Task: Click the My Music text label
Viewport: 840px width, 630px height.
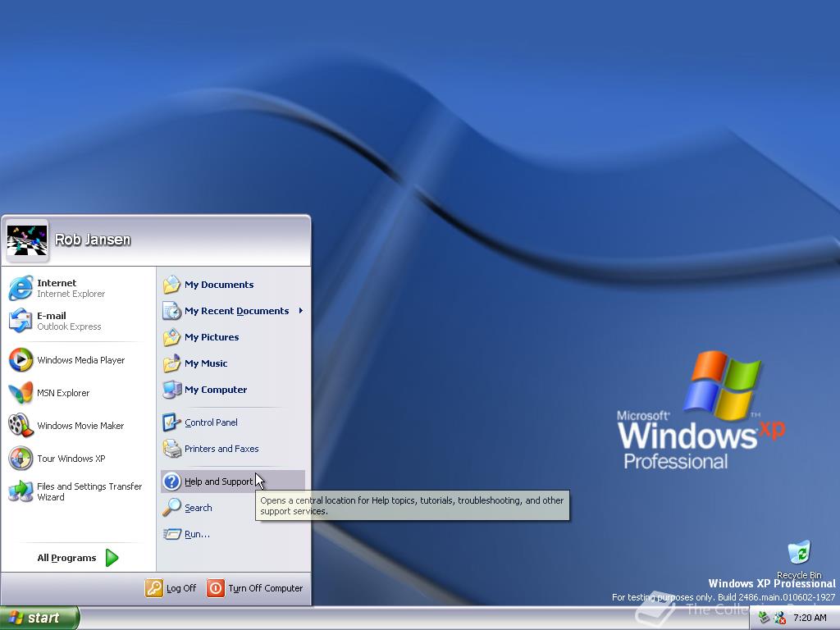Action: pos(206,363)
